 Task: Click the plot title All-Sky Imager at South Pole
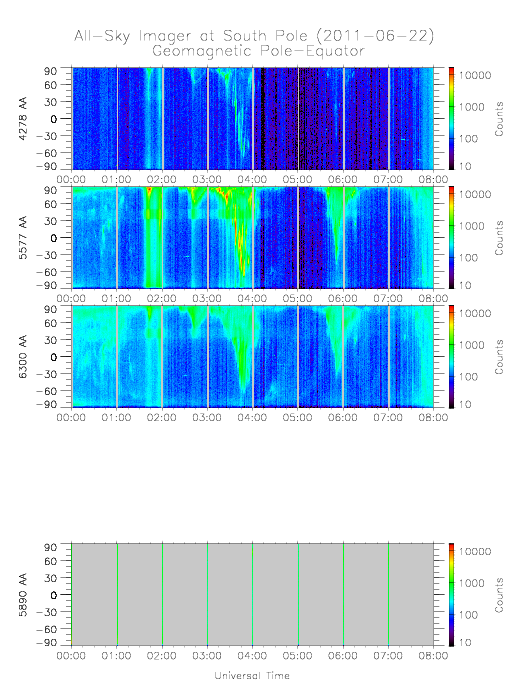(254, 36)
